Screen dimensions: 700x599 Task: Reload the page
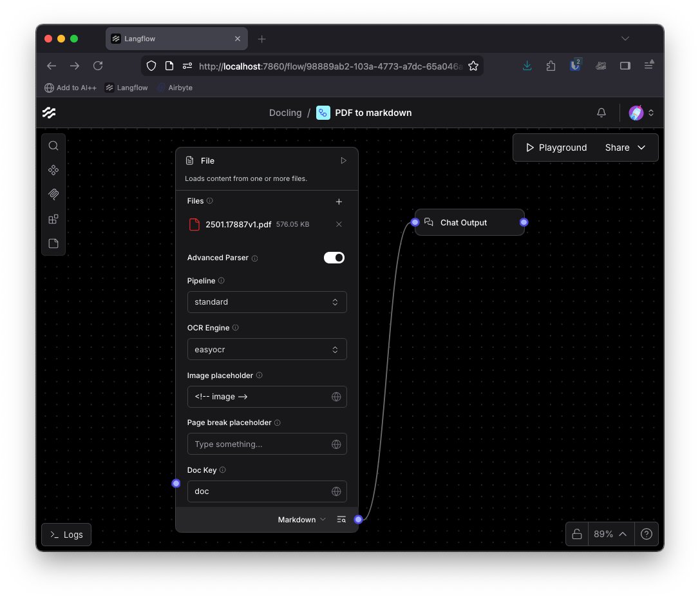[x=99, y=66]
